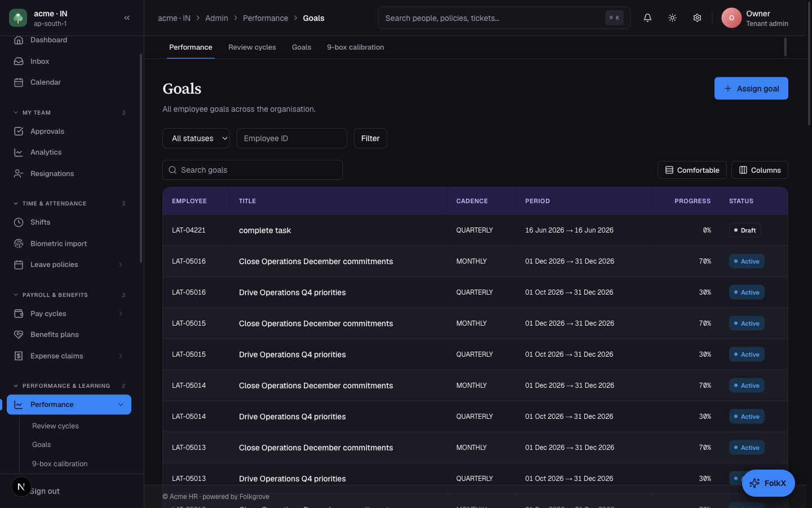The height and width of the screenshot is (508, 812).
Task: Click the round N badge icon
Action: click(21, 487)
